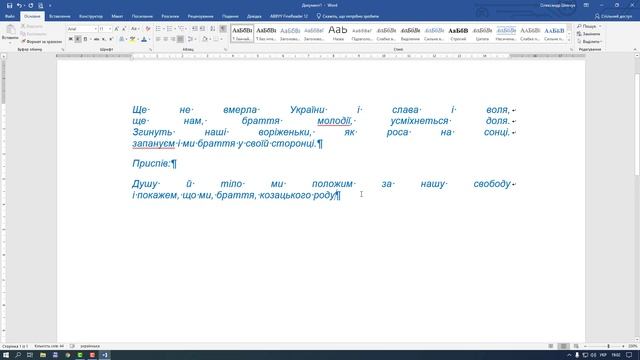Viewport: 640px width, 360px height.
Task: Apply the font color swatch
Action: [144, 39]
